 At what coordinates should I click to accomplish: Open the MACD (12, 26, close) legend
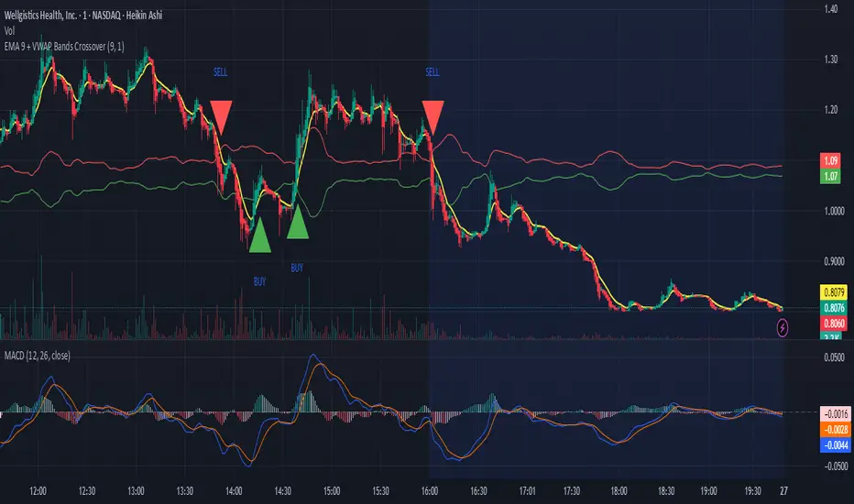37,356
